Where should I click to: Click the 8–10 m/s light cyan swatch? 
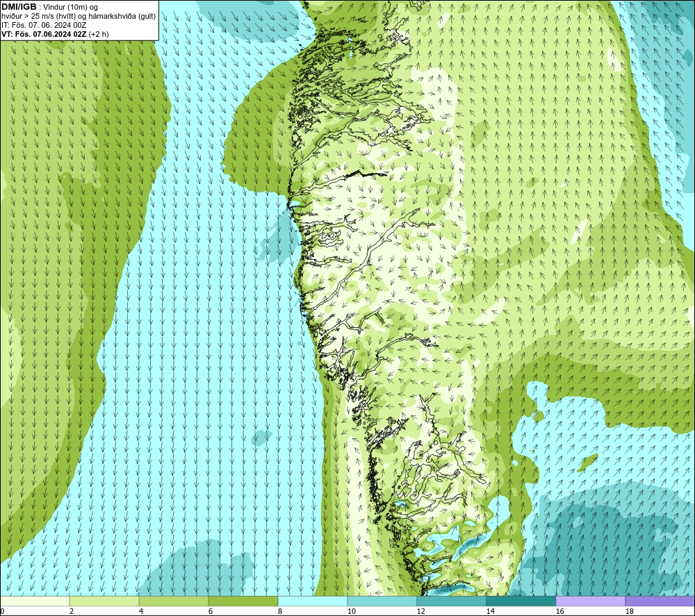[x=313, y=601]
